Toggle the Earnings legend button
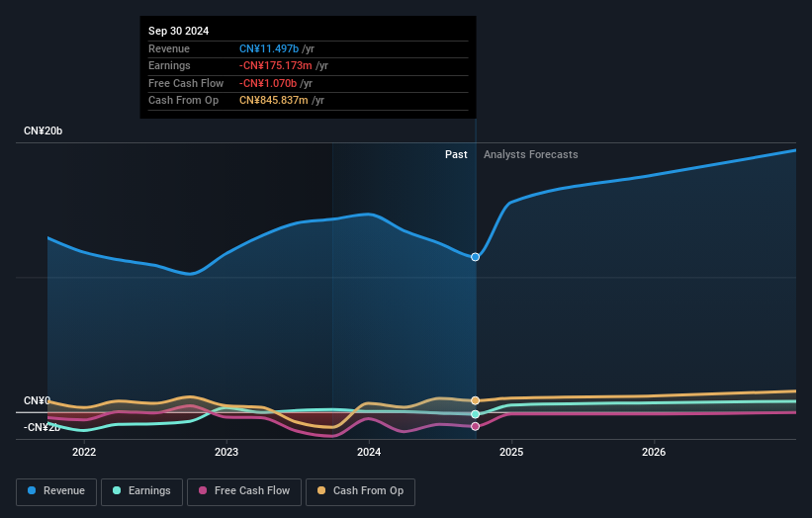The width and height of the screenshot is (812, 518). 141,491
